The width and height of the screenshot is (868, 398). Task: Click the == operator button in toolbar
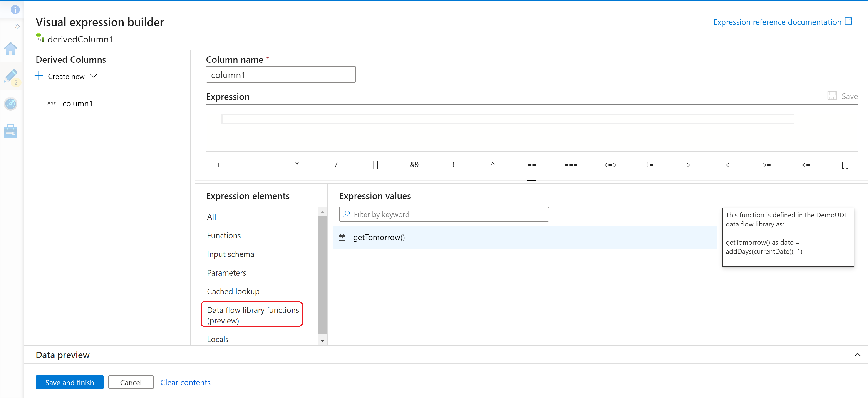coord(531,164)
